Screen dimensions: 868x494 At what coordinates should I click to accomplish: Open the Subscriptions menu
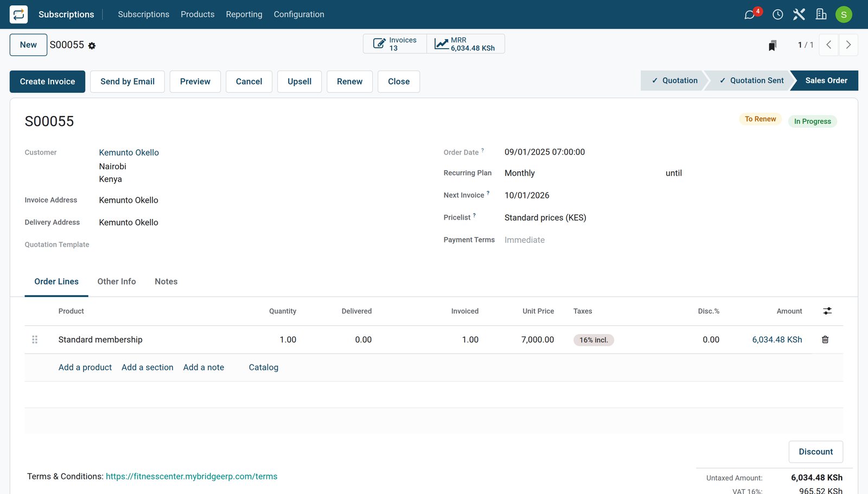click(144, 14)
